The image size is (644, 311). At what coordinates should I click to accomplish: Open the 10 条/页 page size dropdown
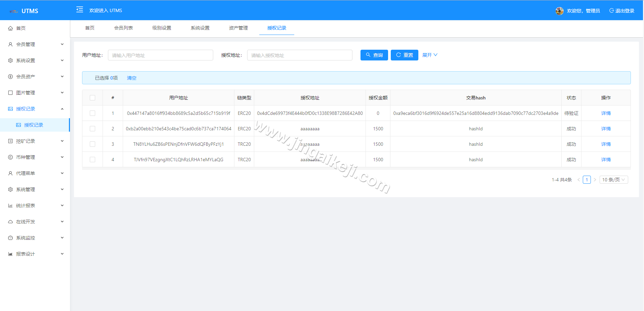tap(613, 179)
